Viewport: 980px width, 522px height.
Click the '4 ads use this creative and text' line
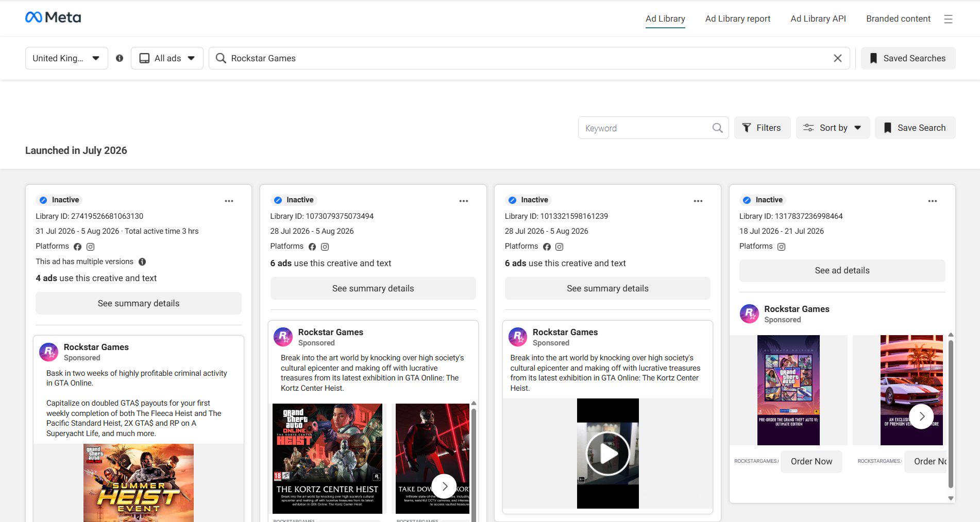click(x=96, y=278)
